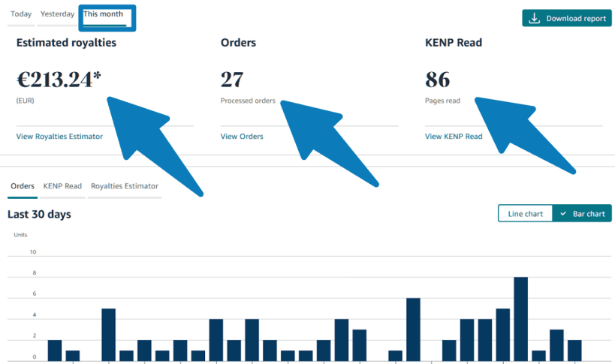615x364 pixels.
Task: Select the This month tab
Action: (104, 14)
